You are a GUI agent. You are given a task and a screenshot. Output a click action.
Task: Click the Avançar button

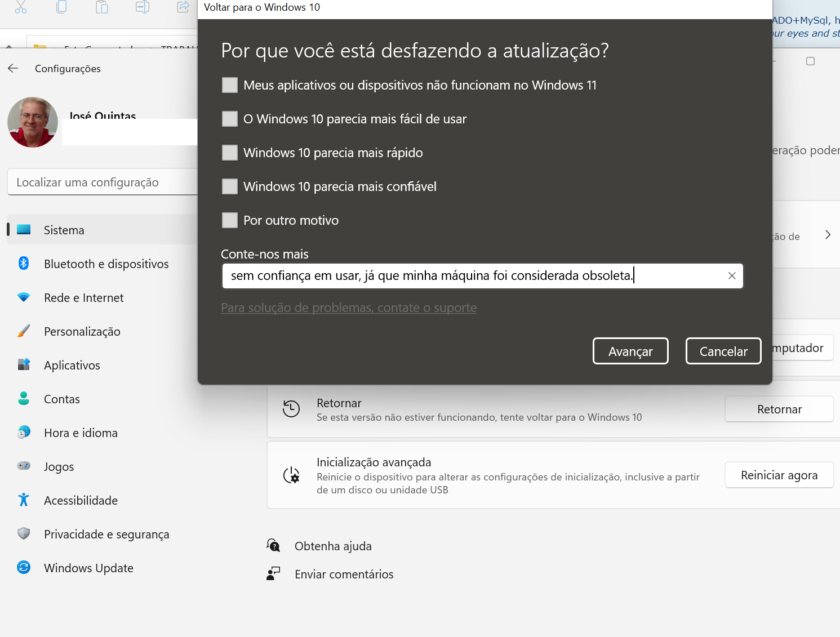point(630,351)
